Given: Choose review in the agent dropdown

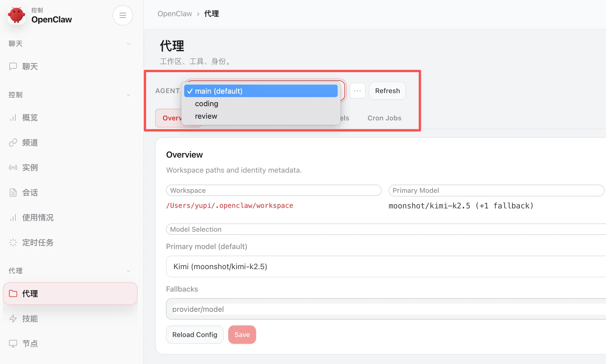Looking at the screenshot, I should (206, 116).
